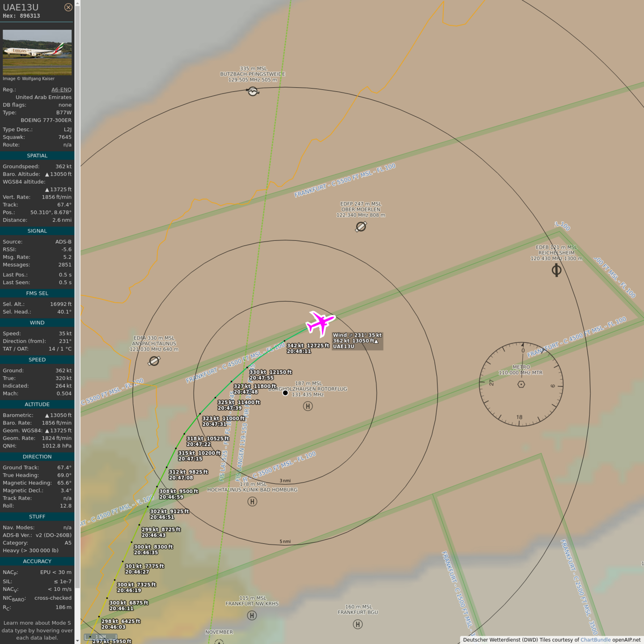Viewport: 644px width, 644px height.
Task: Select the Burgholzhausen Rotorflug heliport icon
Action: (308, 406)
